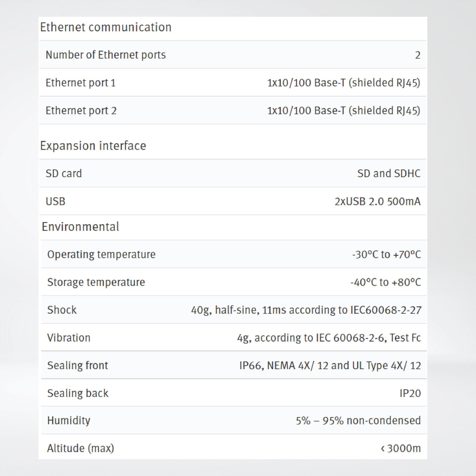
Task: Click the Ethernet communication section heading
Action: tap(106, 27)
